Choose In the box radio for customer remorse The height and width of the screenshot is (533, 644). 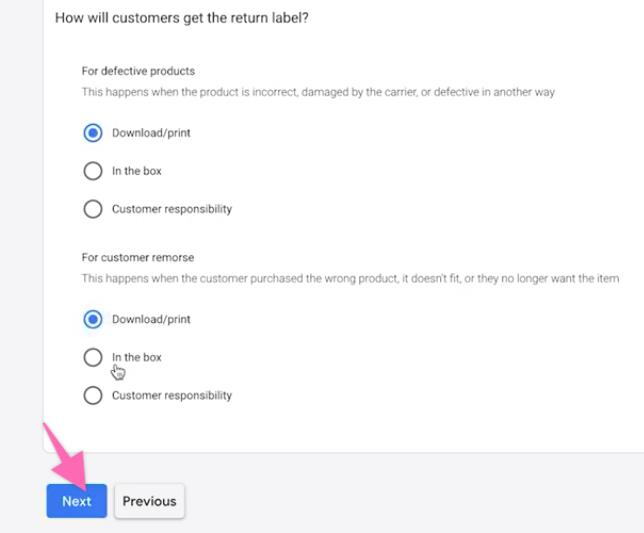coord(93,357)
